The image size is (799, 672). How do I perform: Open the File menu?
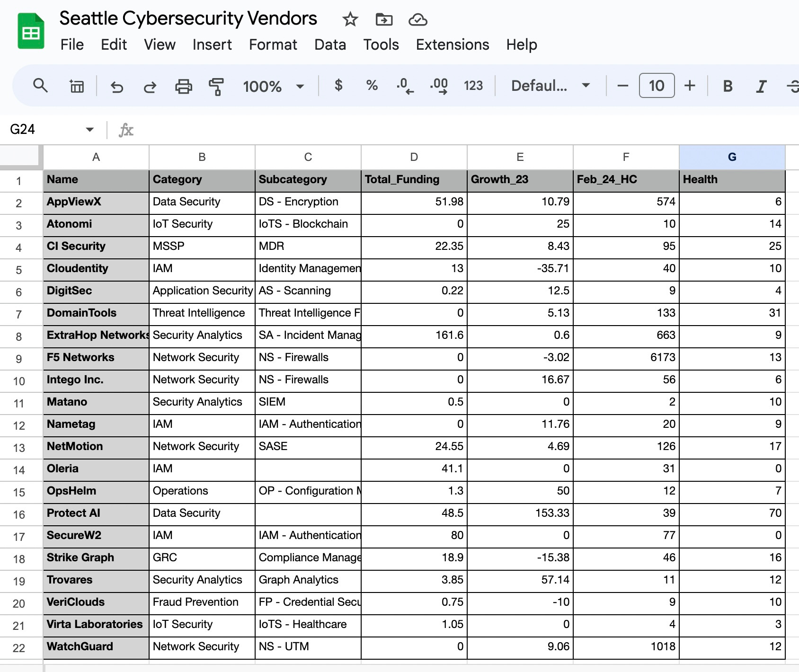click(x=72, y=45)
